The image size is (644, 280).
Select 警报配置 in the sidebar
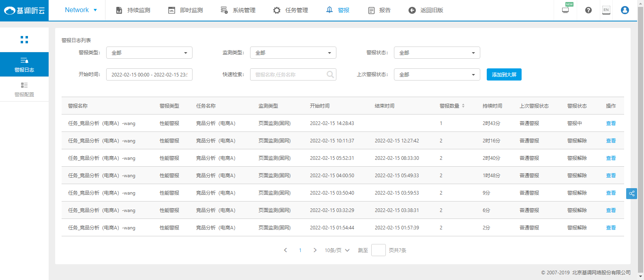pyautogui.click(x=24, y=89)
